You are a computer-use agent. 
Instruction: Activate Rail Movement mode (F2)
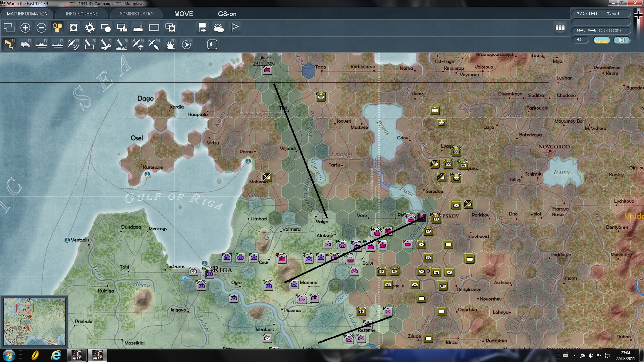(25, 44)
